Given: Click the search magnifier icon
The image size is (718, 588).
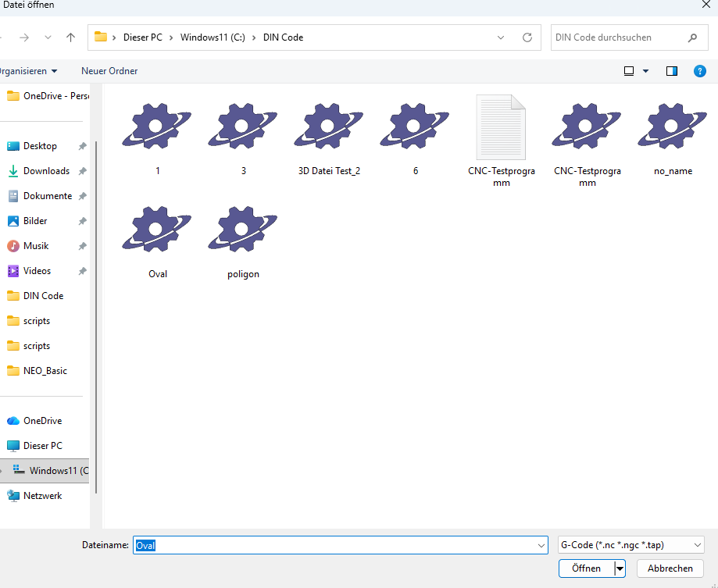Looking at the screenshot, I should click(692, 37).
